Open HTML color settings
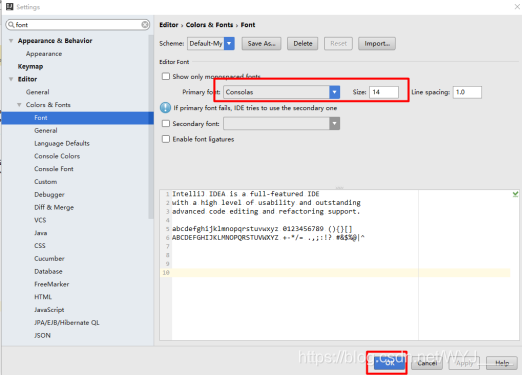Image resolution: width=523 pixels, height=376 pixels. tap(43, 297)
